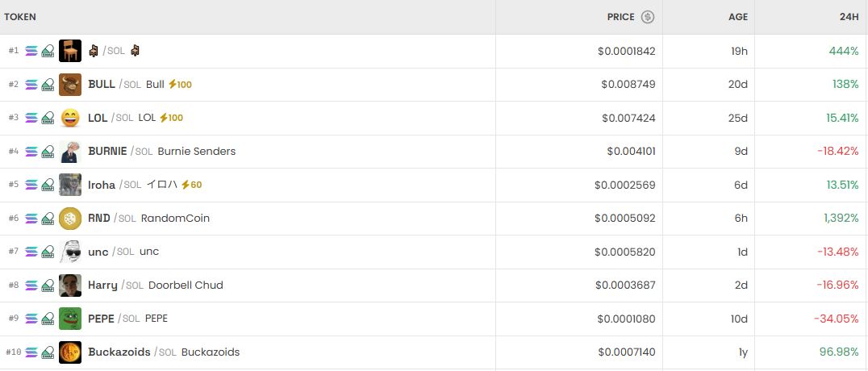Click the Burnie Senders token name
This screenshot has width=868, height=371.
pos(197,152)
